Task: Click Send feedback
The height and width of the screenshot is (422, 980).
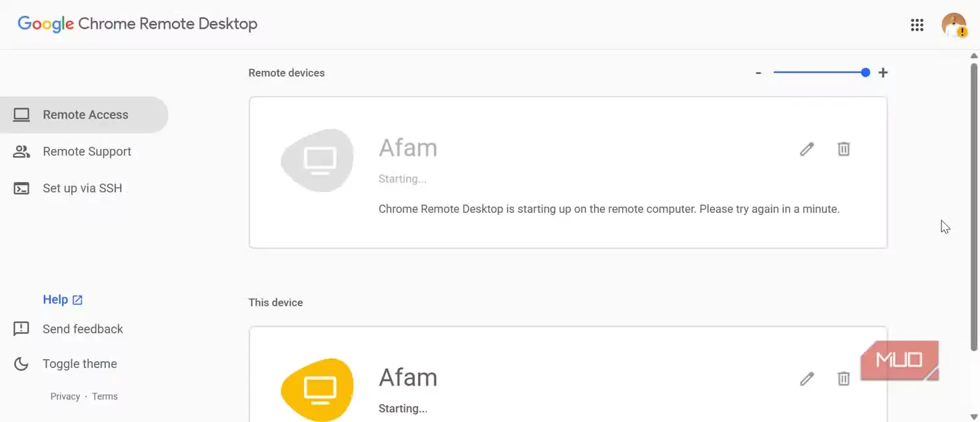Action: click(83, 329)
